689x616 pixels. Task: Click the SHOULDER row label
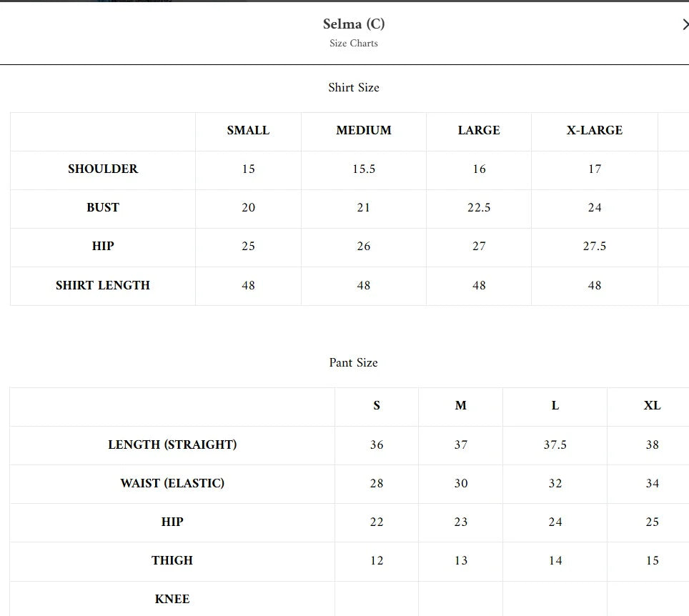coord(103,169)
